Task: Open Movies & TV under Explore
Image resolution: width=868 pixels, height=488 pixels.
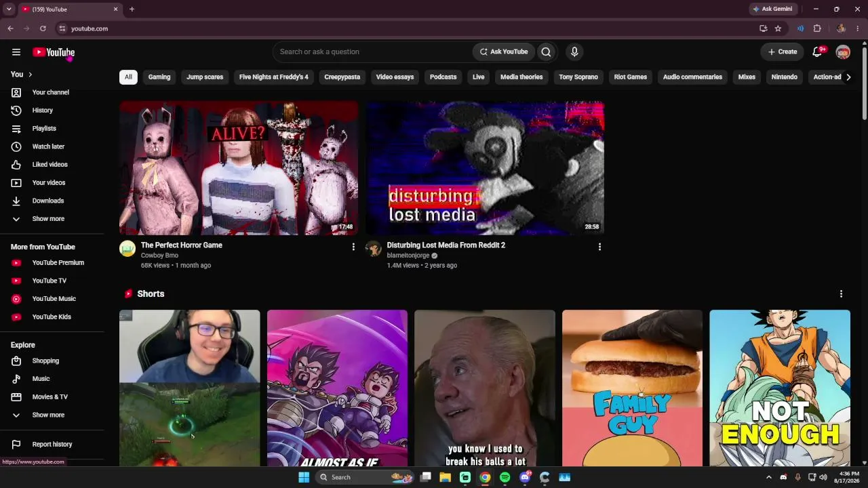Action: (52, 397)
